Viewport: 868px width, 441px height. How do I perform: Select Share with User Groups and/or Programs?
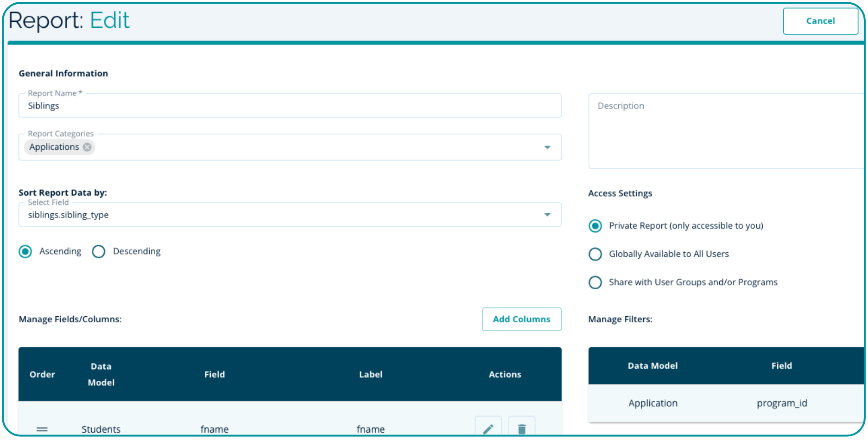[595, 282]
